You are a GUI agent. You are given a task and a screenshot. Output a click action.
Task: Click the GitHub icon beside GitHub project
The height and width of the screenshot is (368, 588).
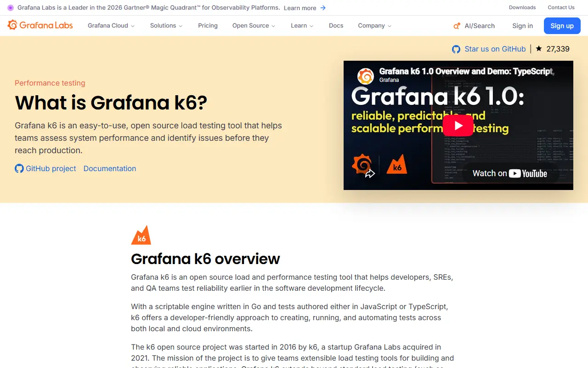click(x=19, y=168)
